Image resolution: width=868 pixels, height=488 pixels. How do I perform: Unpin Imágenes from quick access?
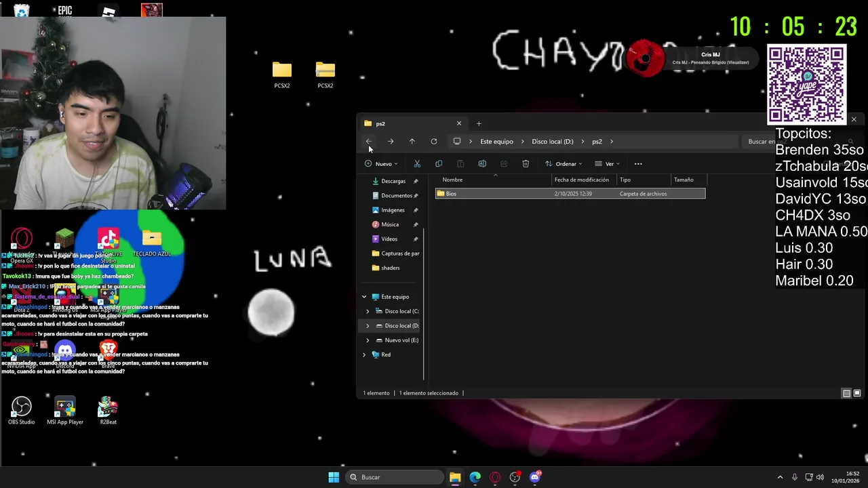point(416,210)
